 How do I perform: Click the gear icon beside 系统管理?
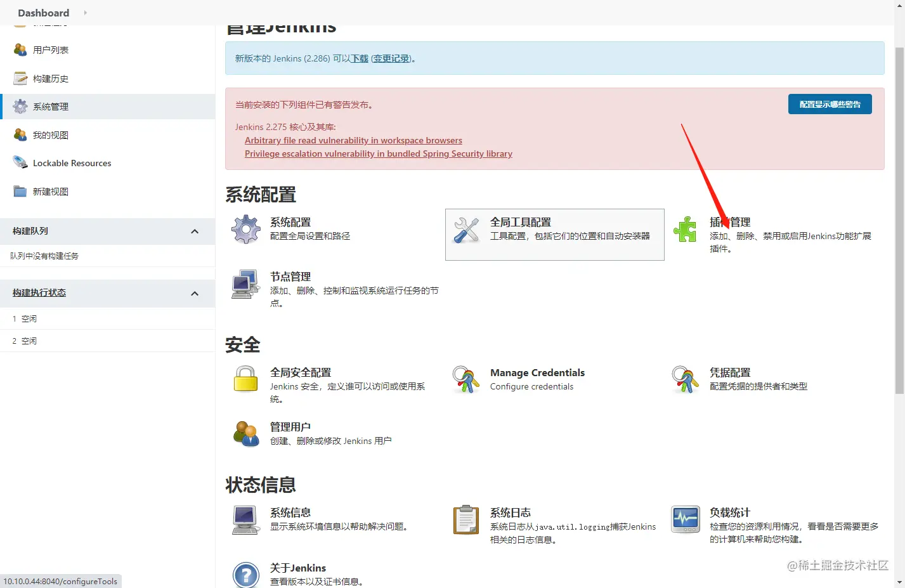pyautogui.click(x=20, y=106)
